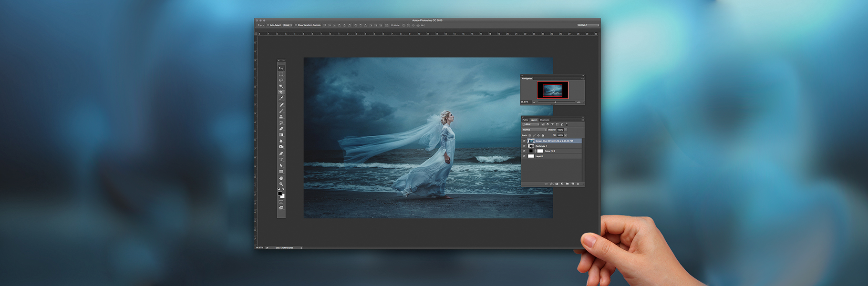The height and width of the screenshot is (286, 868).
Task: Toggle lock transparent pixels
Action: (530, 135)
